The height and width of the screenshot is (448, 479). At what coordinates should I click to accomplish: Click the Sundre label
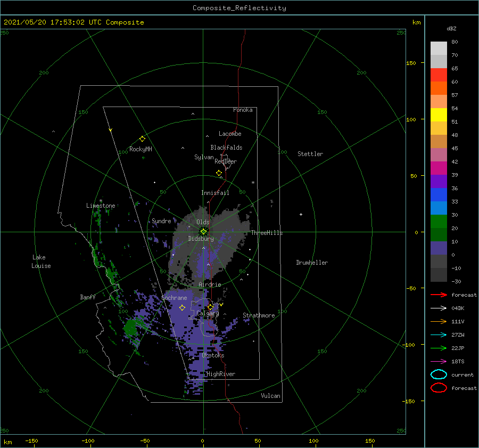pyautogui.click(x=161, y=221)
